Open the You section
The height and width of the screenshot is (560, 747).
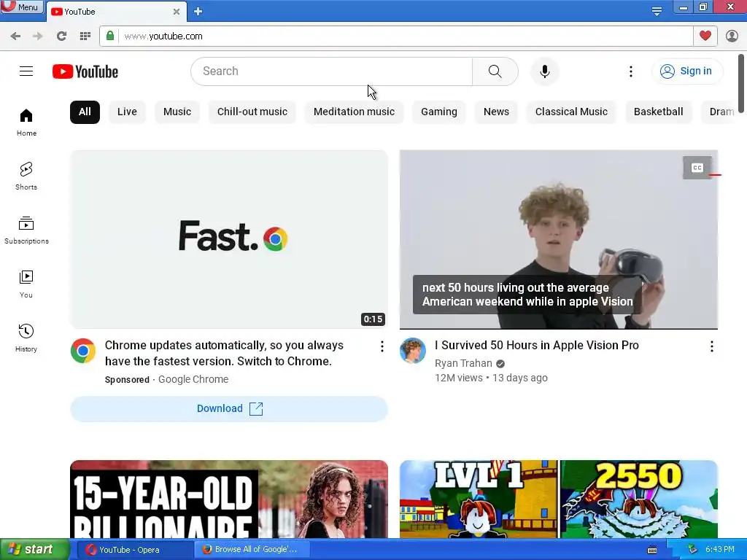click(26, 284)
